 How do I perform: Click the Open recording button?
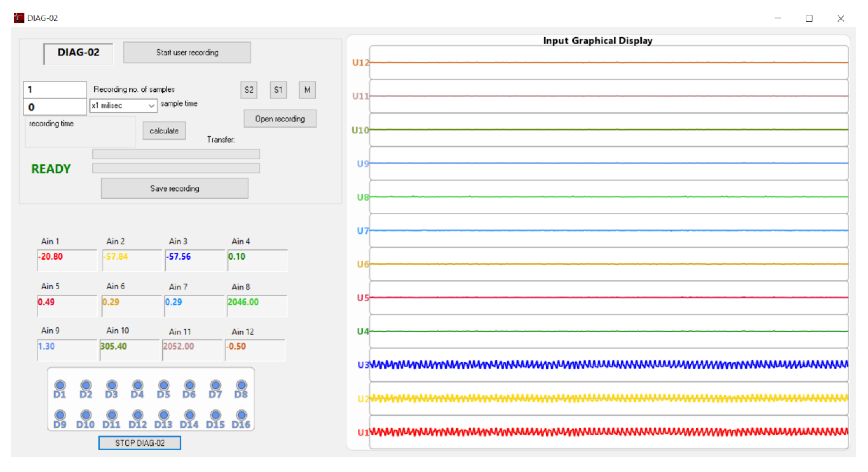coord(280,119)
